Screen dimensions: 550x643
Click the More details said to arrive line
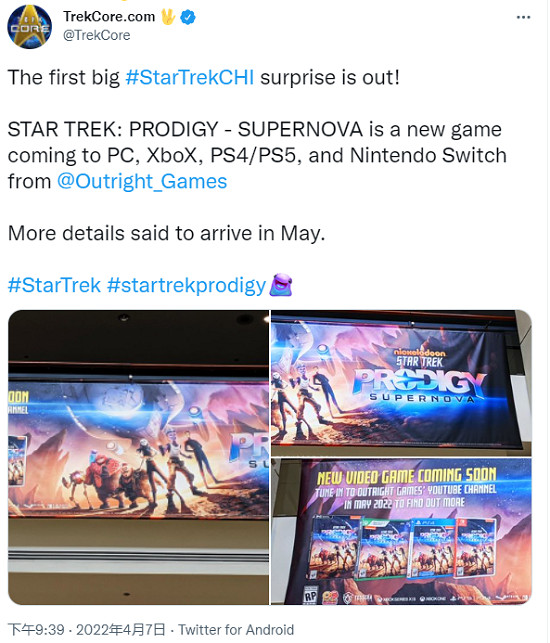point(167,233)
